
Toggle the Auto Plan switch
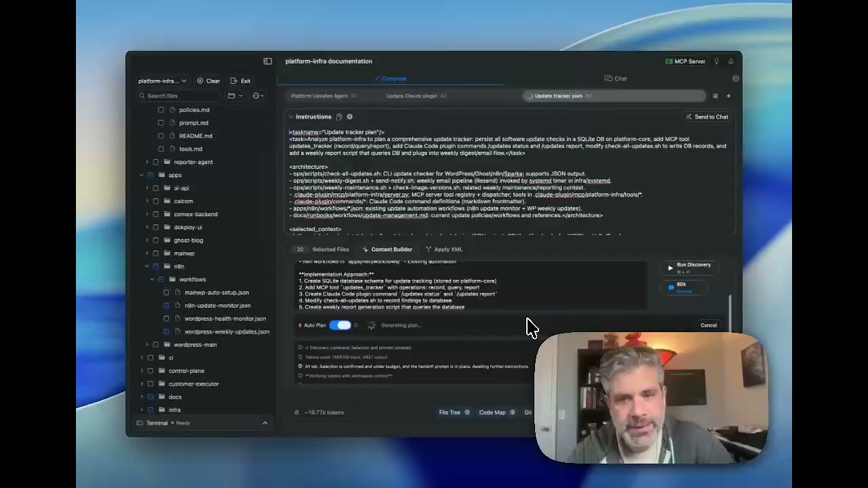pyautogui.click(x=340, y=325)
